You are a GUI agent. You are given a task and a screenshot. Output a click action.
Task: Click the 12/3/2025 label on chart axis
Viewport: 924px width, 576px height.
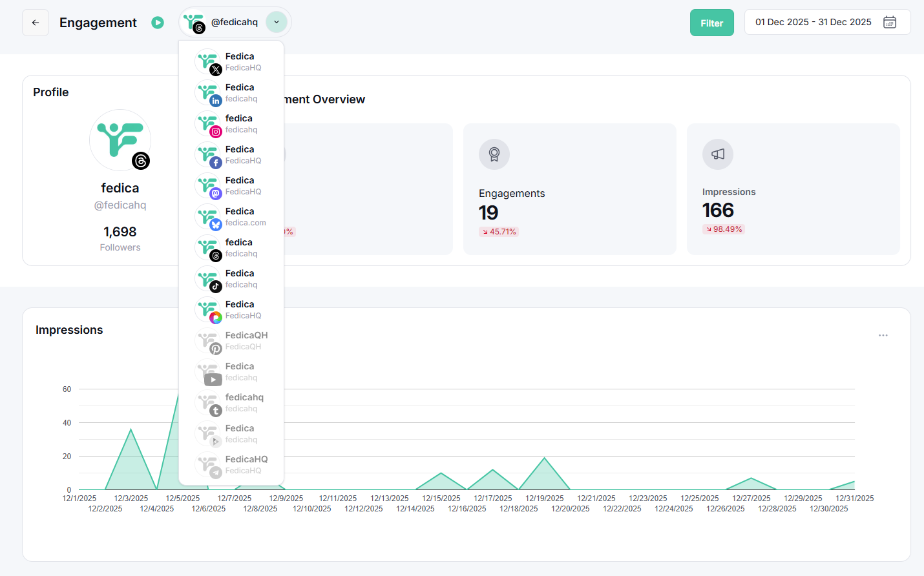(131, 499)
